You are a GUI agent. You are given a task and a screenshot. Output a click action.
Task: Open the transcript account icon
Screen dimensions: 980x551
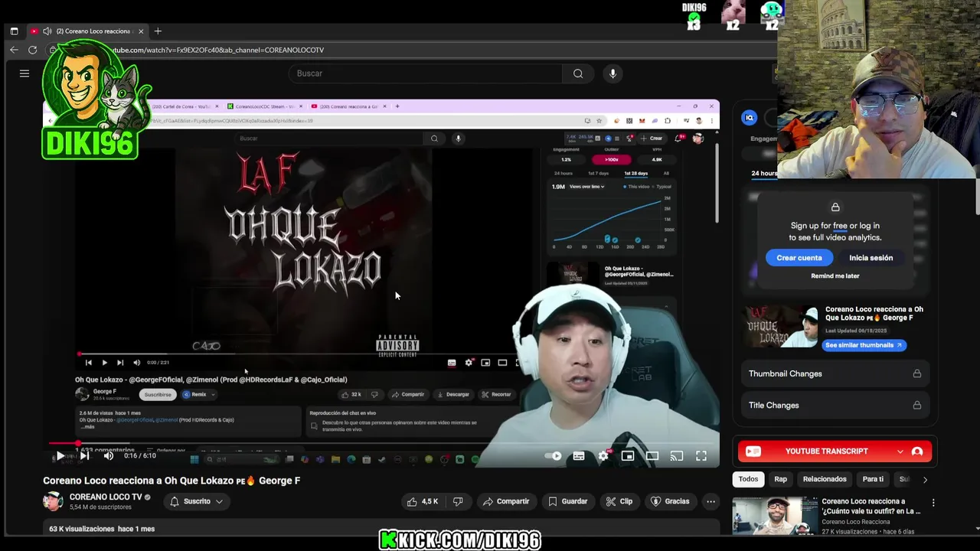pos(917,452)
